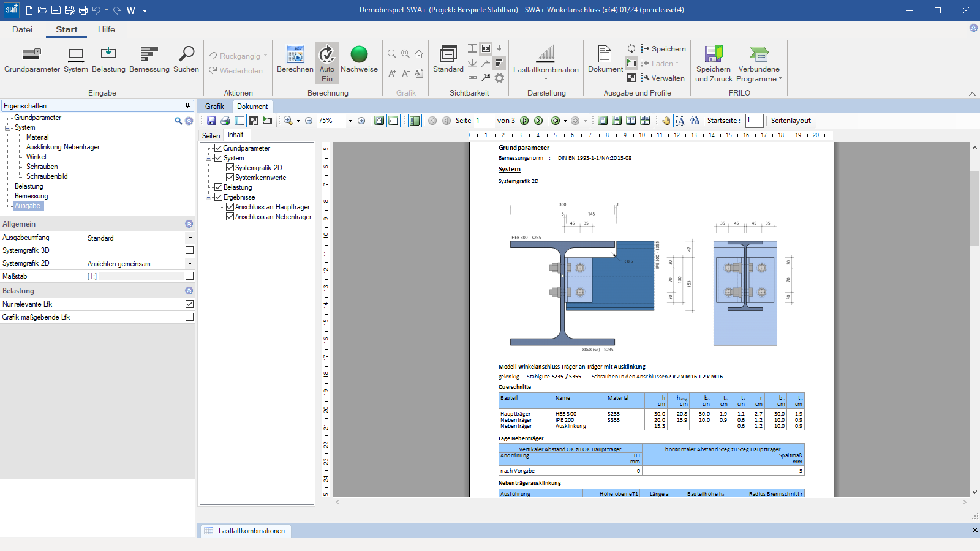Click the Startseite number field

[755, 121]
